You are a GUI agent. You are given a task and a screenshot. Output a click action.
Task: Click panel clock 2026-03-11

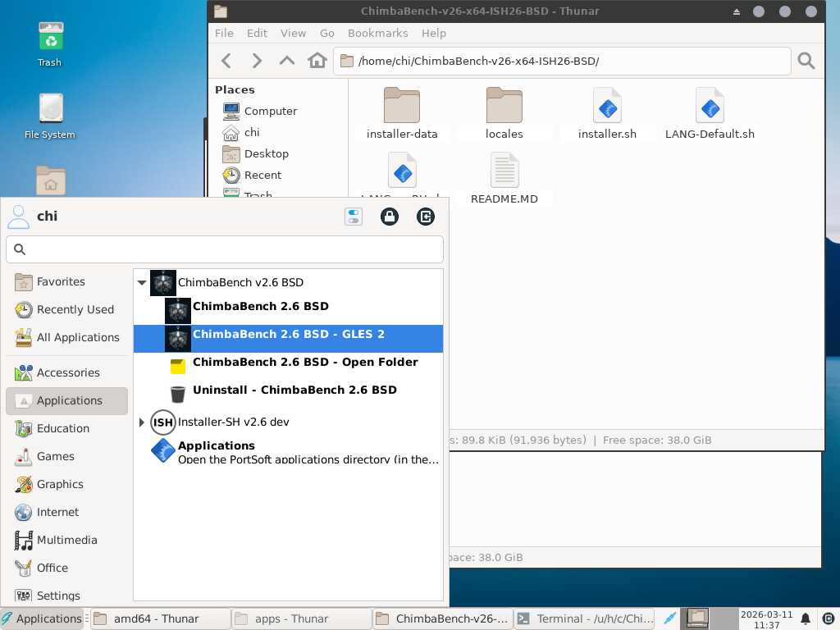[x=766, y=619]
